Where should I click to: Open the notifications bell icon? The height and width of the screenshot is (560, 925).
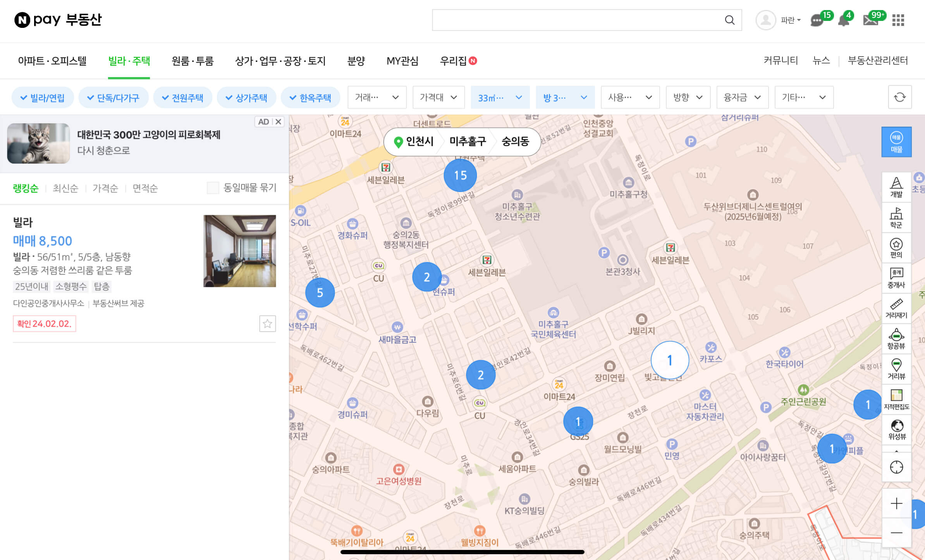click(844, 20)
